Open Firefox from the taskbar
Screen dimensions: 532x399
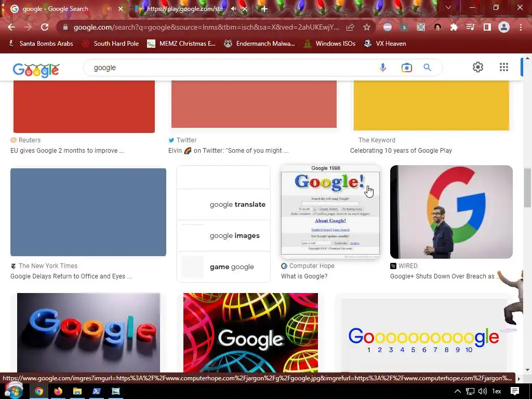tap(58, 391)
